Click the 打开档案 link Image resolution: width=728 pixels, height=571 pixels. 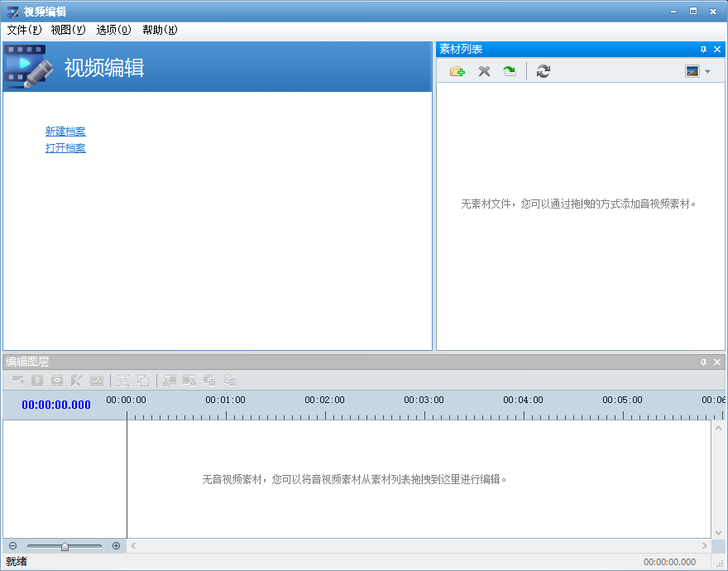[65, 148]
